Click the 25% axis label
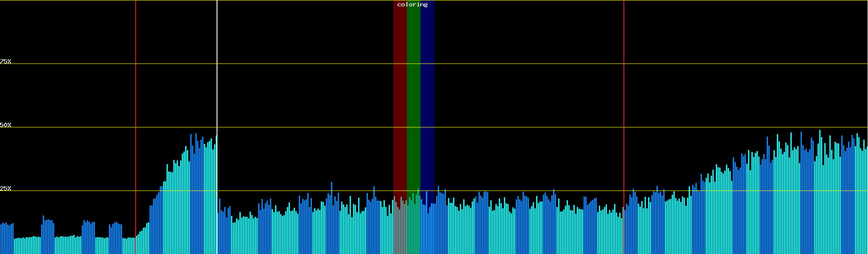This screenshot has width=868, height=254. point(6,188)
